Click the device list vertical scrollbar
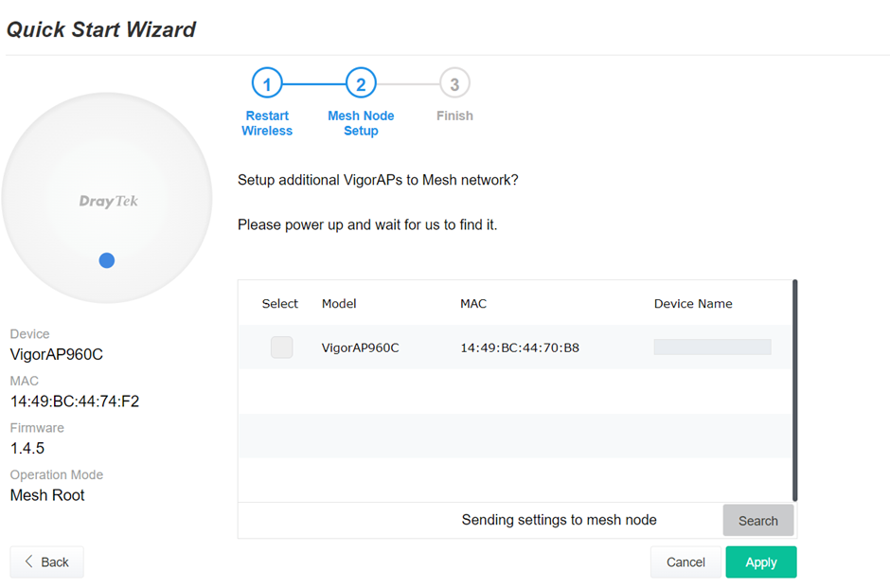Image resolution: width=890 pixels, height=588 pixels. coord(794,390)
